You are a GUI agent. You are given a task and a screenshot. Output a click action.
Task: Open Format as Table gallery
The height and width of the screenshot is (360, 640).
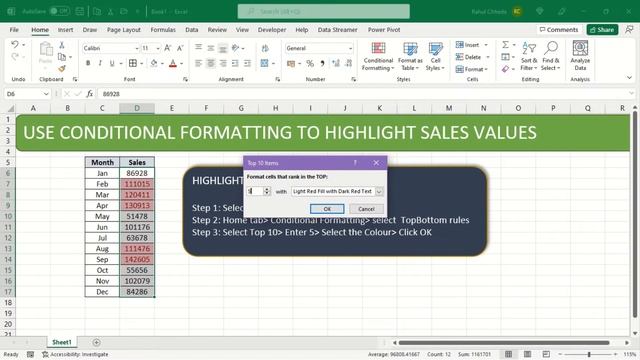410,56
